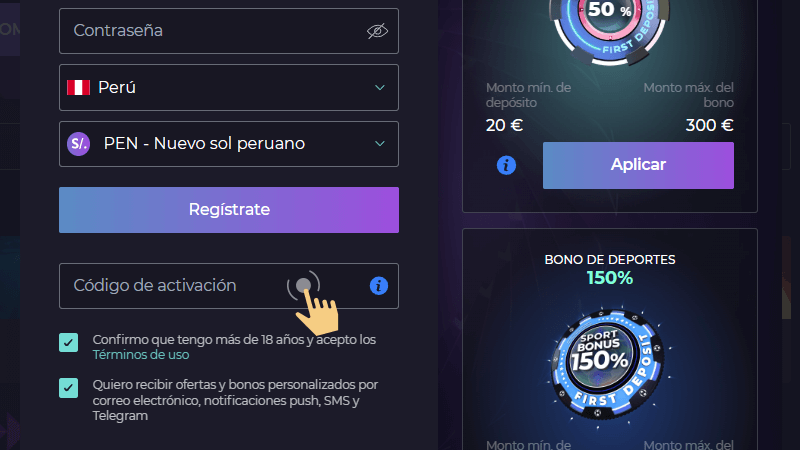
Task: Select the Perú country field
Action: click(x=229, y=88)
